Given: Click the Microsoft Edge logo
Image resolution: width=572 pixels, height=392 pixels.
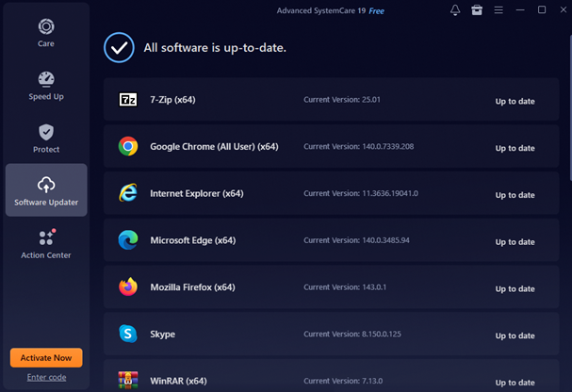Looking at the screenshot, I should click(x=128, y=240).
